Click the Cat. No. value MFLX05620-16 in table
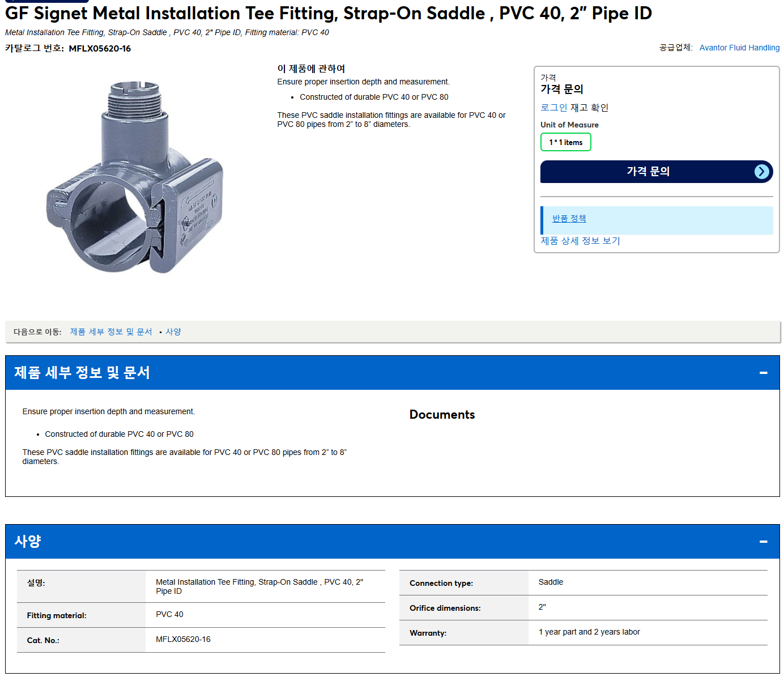 183,639
